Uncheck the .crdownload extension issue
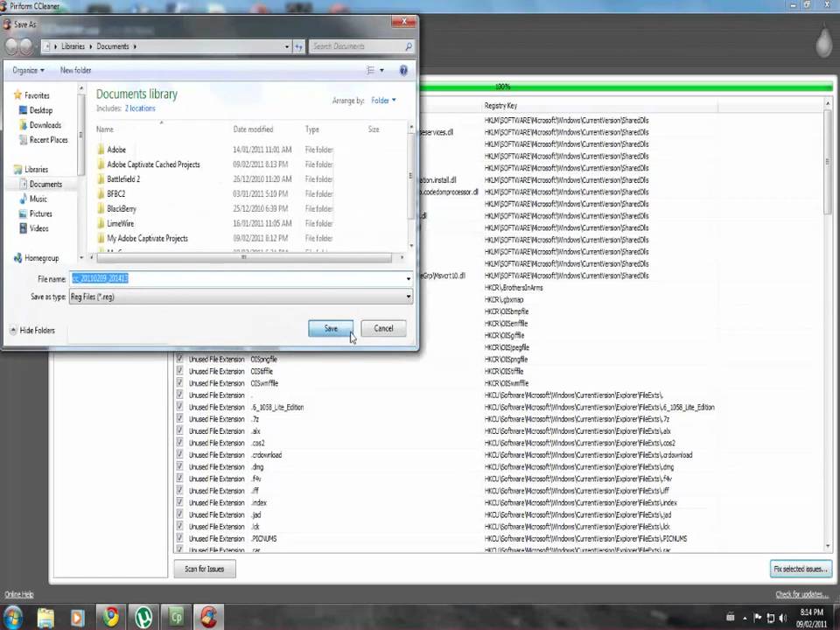Viewport: 840px width, 630px height. click(179, 455)
